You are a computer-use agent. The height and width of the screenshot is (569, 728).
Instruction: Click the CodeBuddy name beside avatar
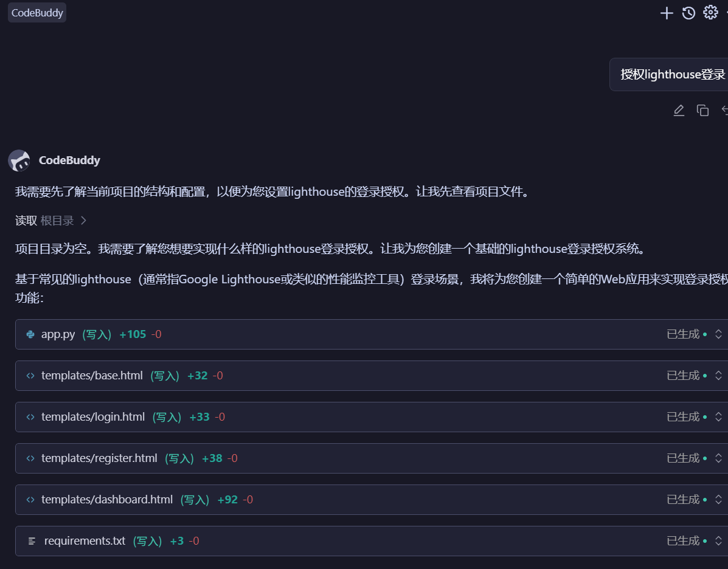point(69,160)
